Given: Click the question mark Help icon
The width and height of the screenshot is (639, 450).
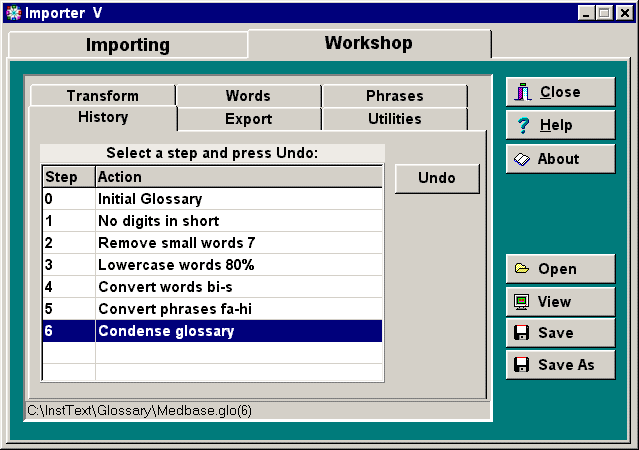Looking at the screenshot, I should [523, 125].
